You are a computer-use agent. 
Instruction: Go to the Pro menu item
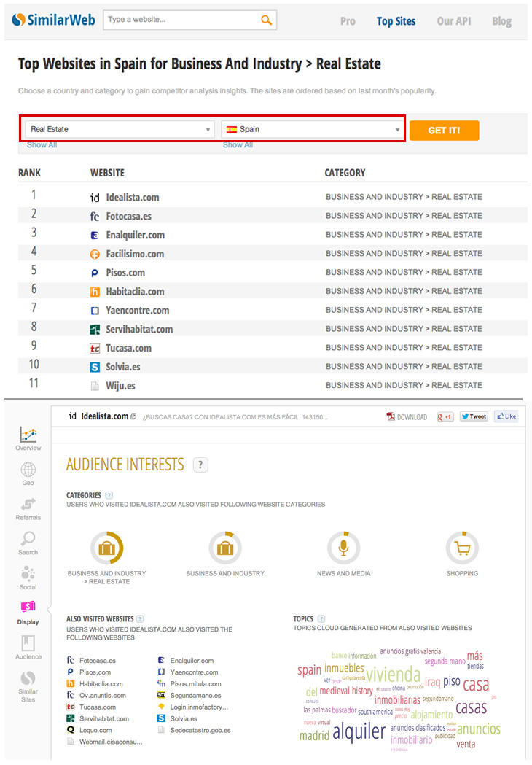[x=348, y=21]
